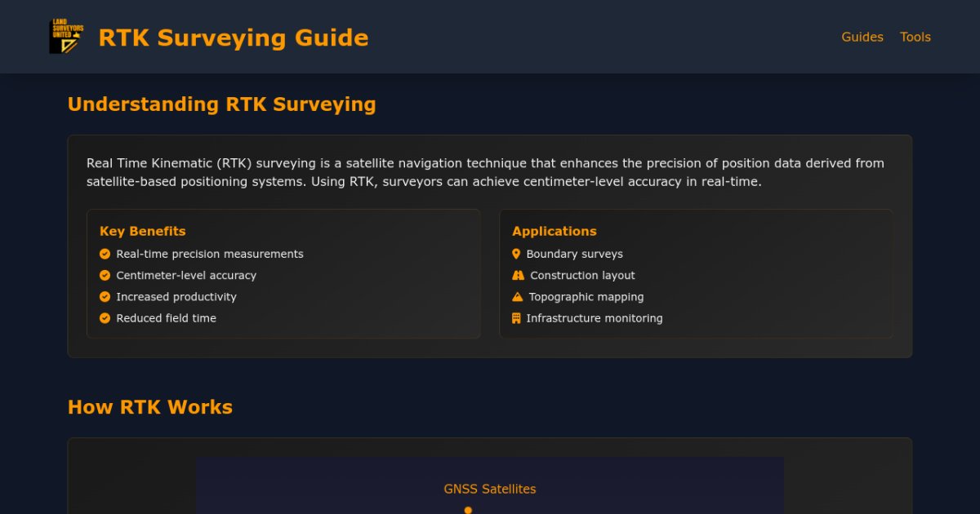Click the Real Time Kinematic intro paragraph
980x514 pixels.
[485, 172]
